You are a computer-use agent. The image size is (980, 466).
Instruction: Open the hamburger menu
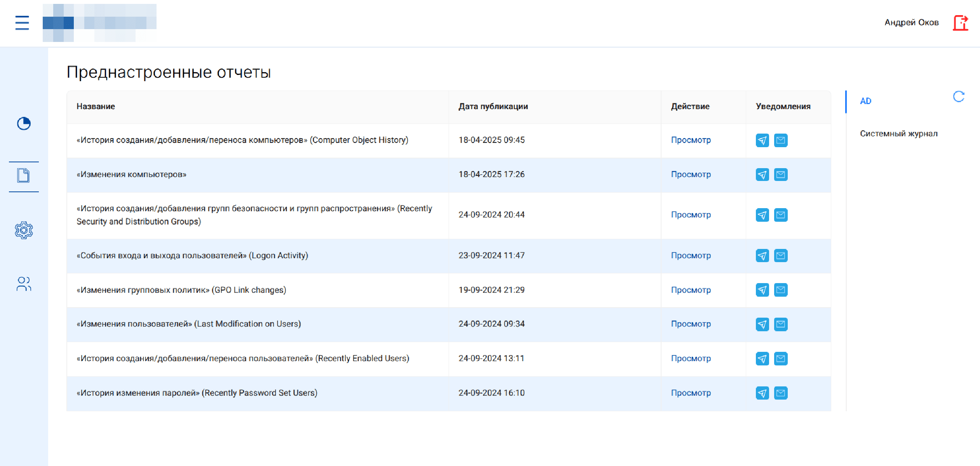(x=22, y=23)
